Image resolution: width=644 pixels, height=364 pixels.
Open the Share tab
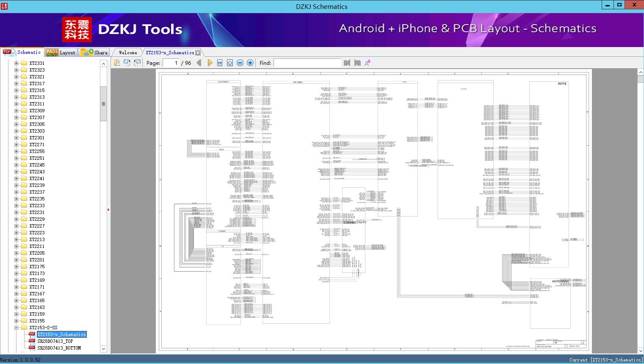tap(94, 53)
